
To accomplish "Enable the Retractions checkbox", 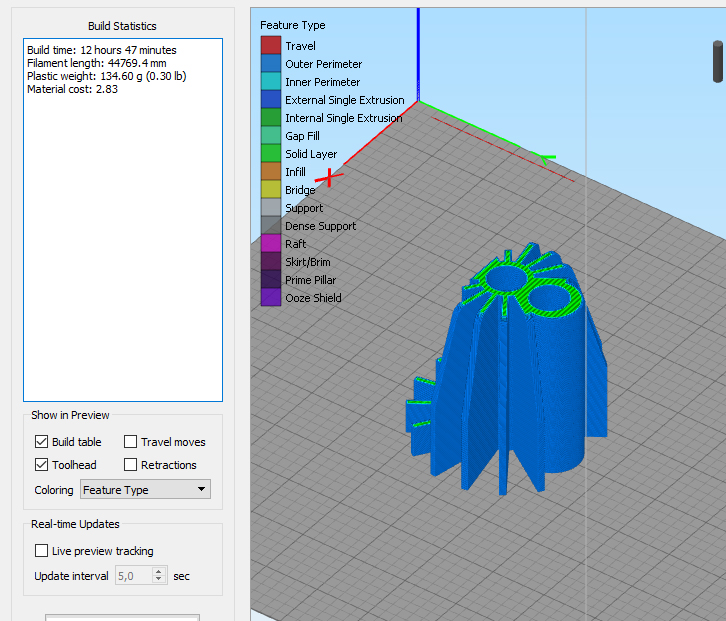I will point(131,464).
